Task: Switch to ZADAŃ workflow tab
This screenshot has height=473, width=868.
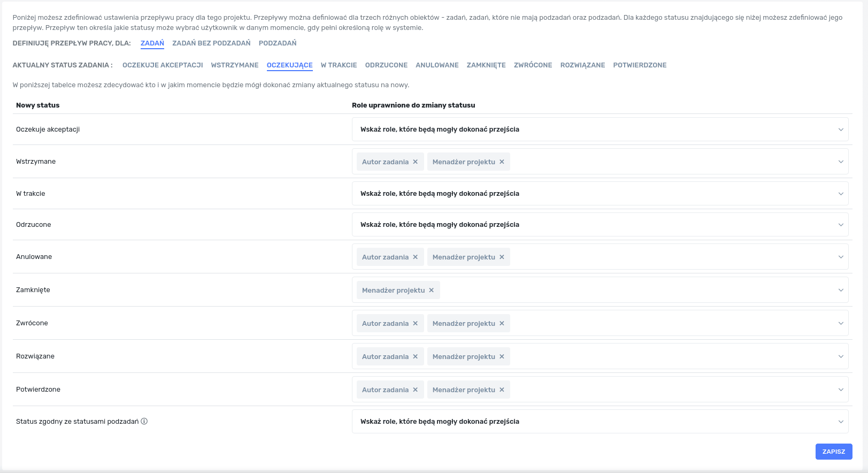Action: pos(152,43)
